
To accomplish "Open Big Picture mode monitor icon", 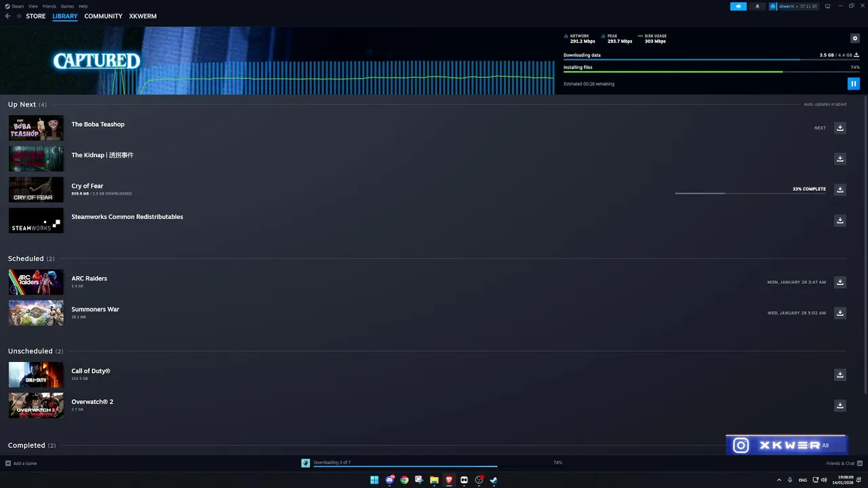I will pos(827,6).
